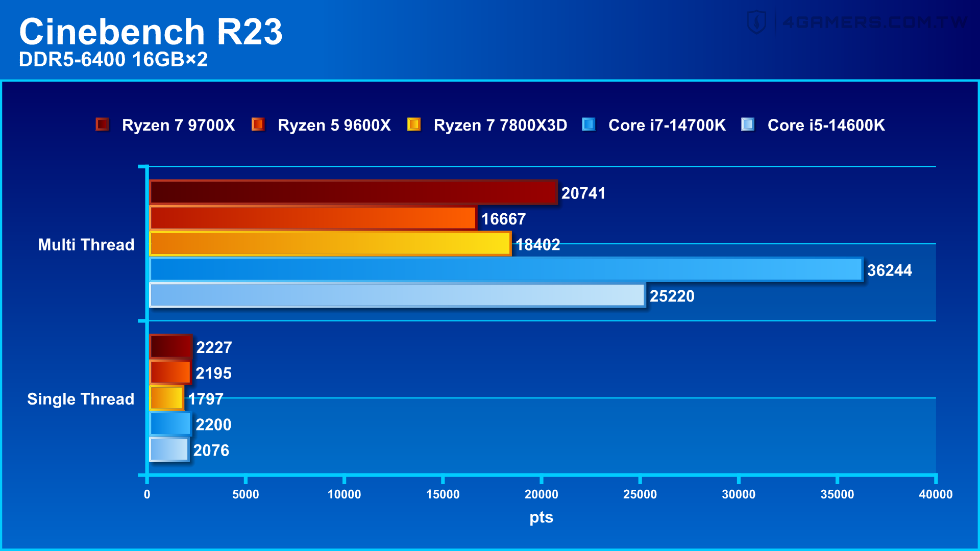Image resolution: width=980 pixels, height=551 pixels.
Task: Click the value label '2195'
Action: [x=213, y=373]
